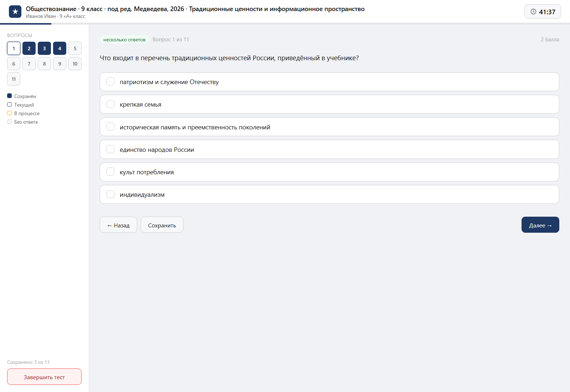Click the 'Далее →' button
Viewport: 570px width, 392px height.
click(540, 225)
